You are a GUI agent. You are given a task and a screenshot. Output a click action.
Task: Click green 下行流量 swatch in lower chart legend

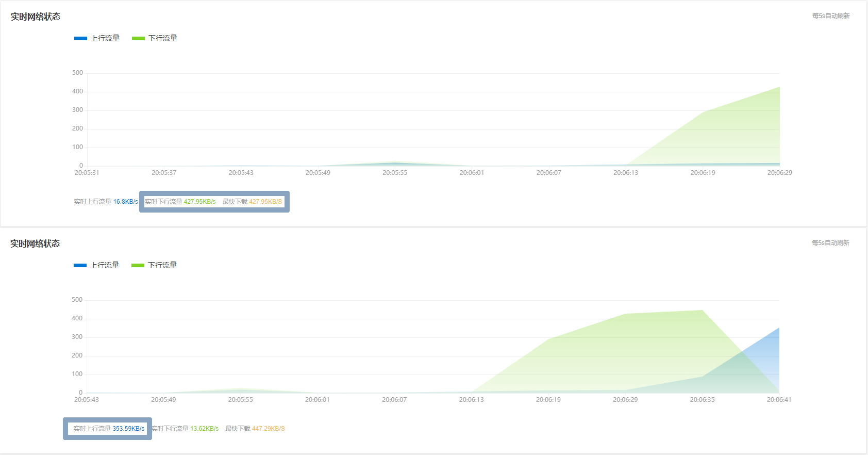click(138, 265)
